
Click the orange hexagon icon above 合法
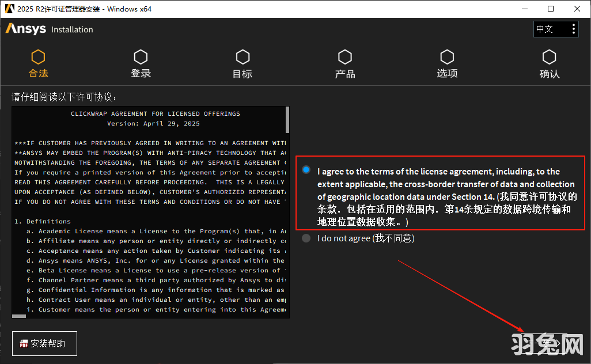39,57
